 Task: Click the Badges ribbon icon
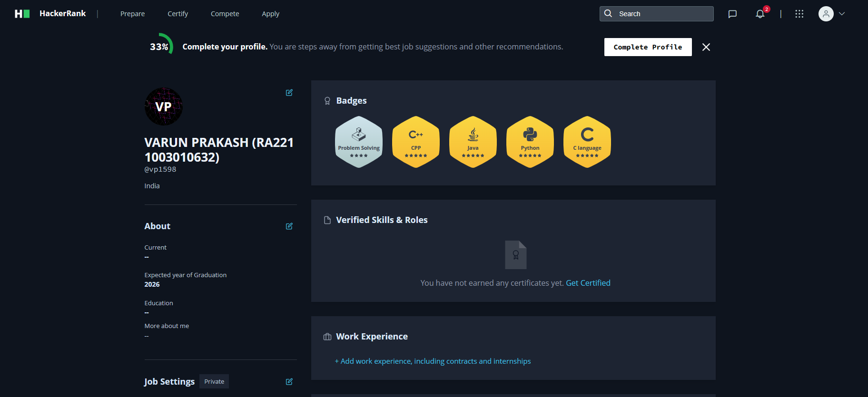click(x=327, y=101)
